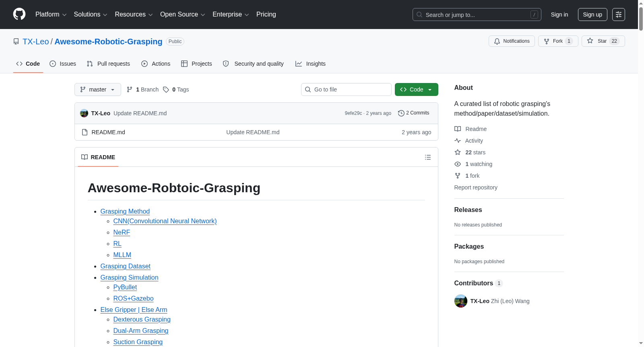Switch to the Code tab
The width and height of the screenshot is (644, 347).
[x=28, y=64]
